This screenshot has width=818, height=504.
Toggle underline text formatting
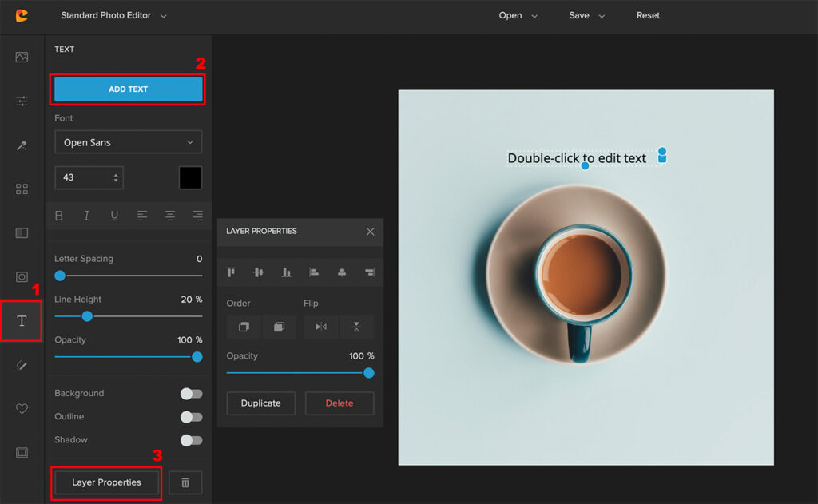(114, 216)
